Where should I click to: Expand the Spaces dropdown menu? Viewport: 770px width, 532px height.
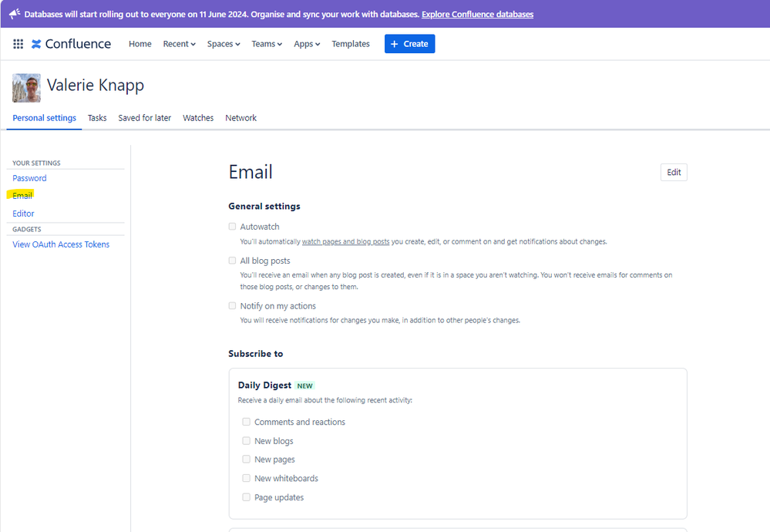224,44
